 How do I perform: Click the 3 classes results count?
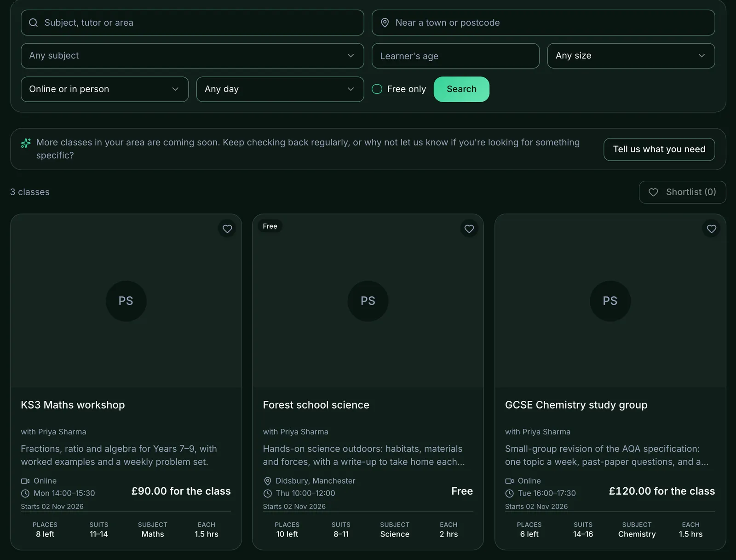pyautogui.click(x=30, y=192)
